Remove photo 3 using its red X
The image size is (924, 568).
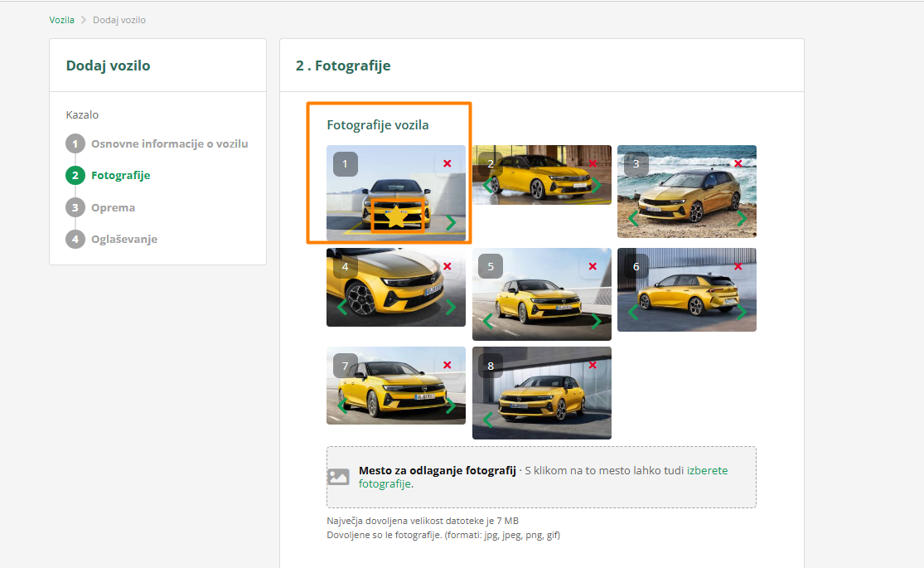(738, 163)
